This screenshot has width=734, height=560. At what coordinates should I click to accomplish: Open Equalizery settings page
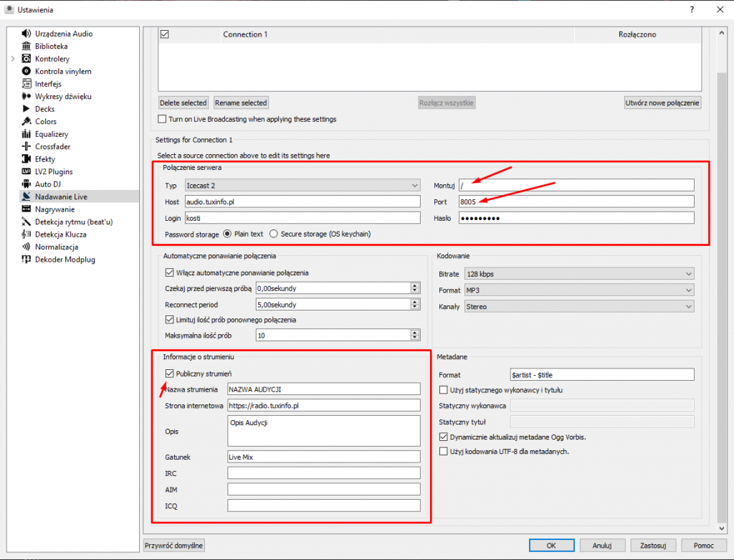tap(52, 134)
